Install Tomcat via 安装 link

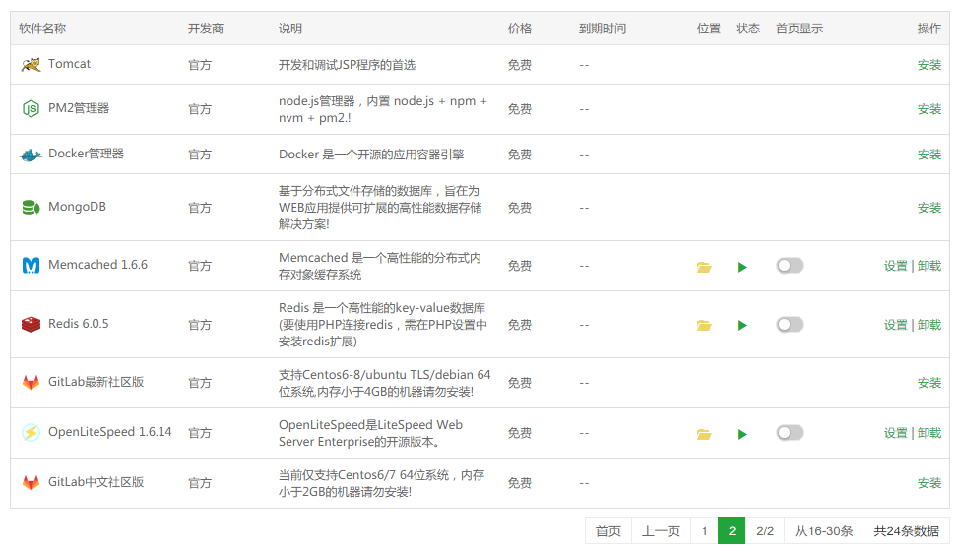coord(928,65)
